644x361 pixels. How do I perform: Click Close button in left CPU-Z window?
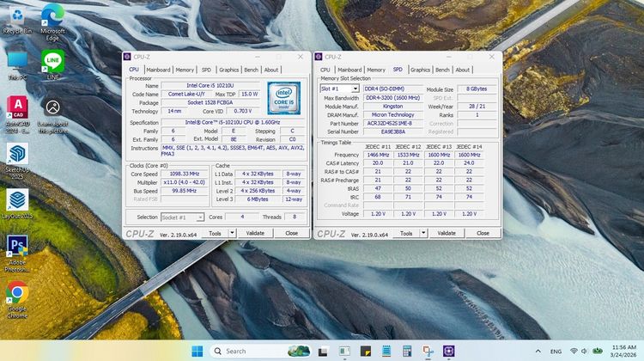click(292, 234)
